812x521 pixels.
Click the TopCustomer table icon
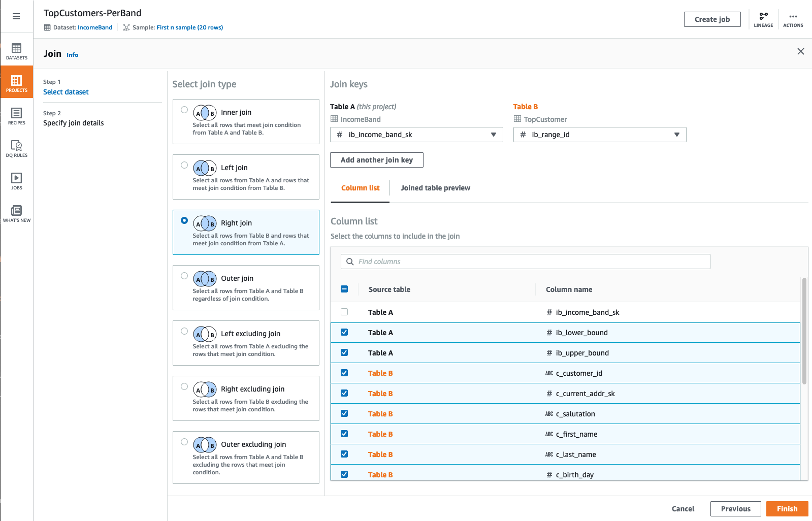[x=517, y=119]
